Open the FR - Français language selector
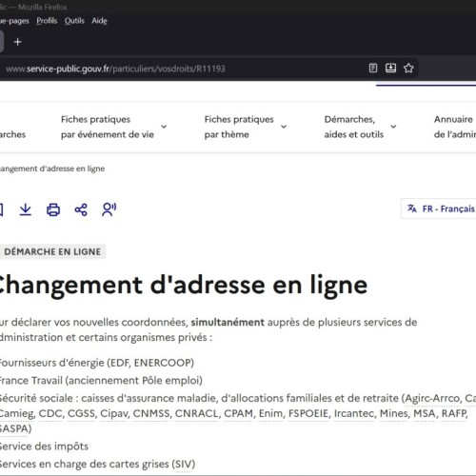 tap(439, 208)
